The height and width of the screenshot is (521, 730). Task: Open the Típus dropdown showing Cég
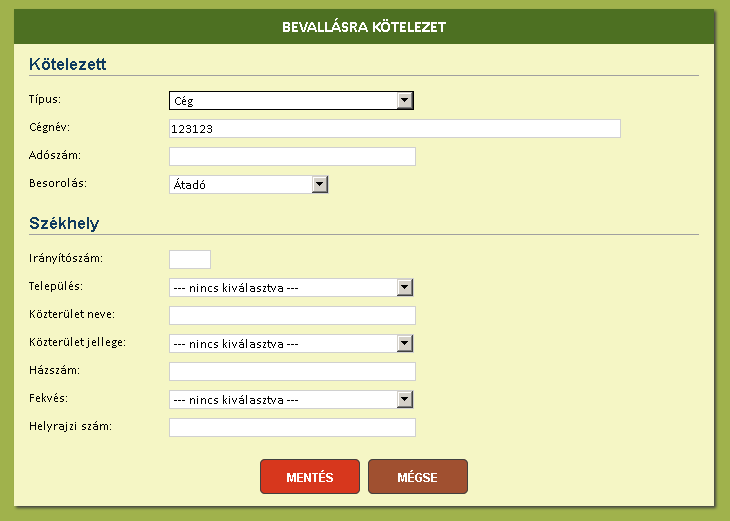tap(291, 101)
